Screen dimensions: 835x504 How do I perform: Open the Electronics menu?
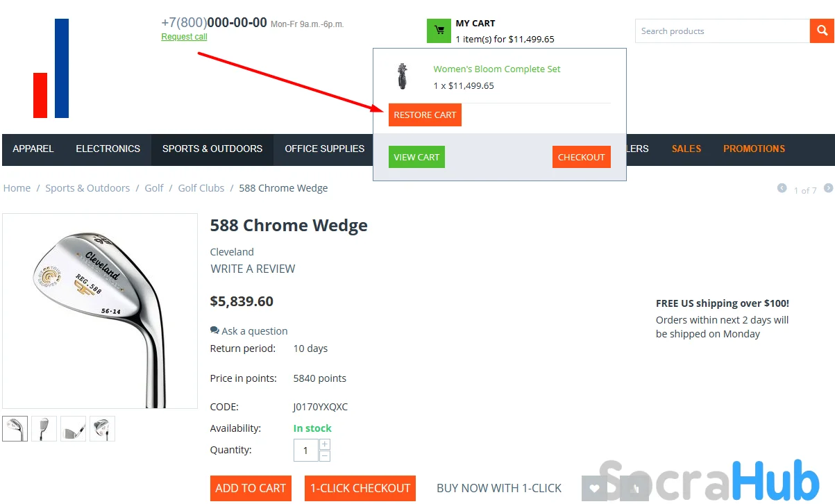[x=108, y=149]
